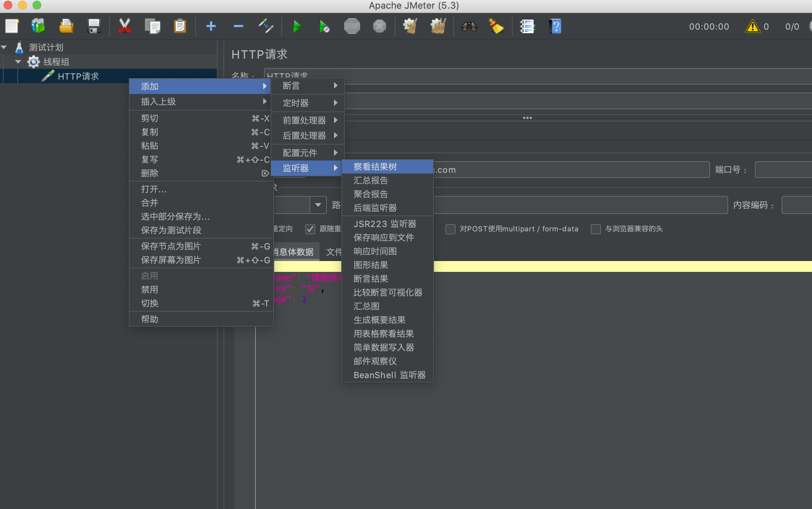Click 复制 in the context menu

(201, 132)
